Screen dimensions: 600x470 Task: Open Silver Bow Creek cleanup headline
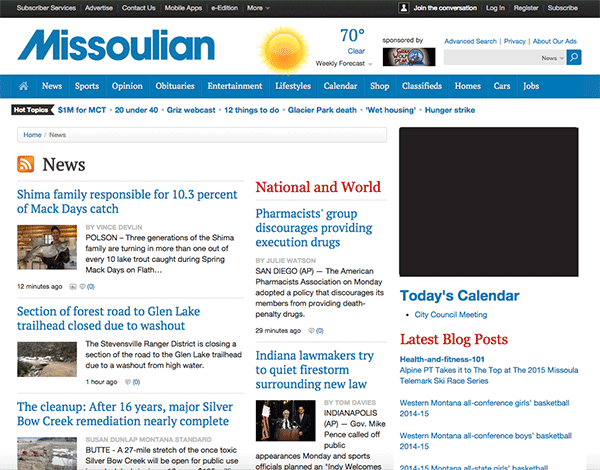125,414
